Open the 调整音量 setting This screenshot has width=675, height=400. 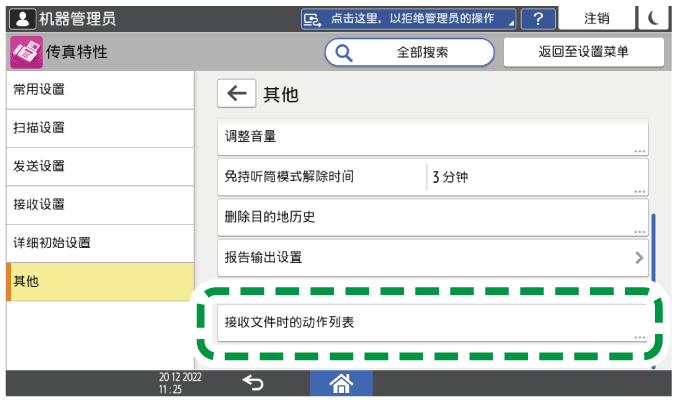[432, 137]
